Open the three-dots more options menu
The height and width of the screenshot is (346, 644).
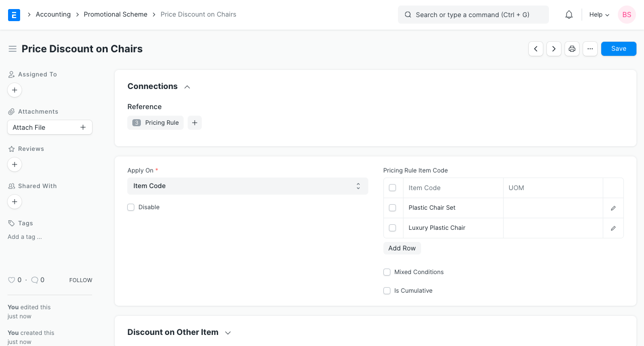coord(590,49)
